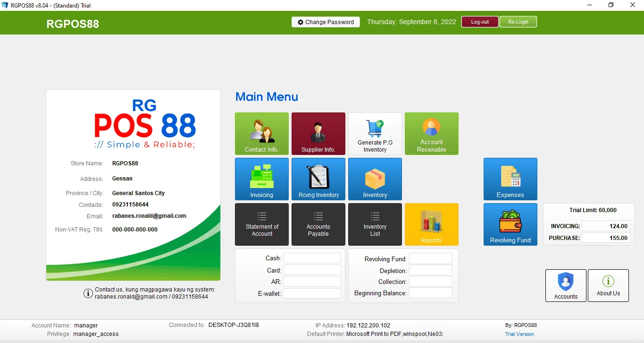Screen dimensions: 644x343
Task: Click the info icon beside Contact us
Action: tap(88, 293)
